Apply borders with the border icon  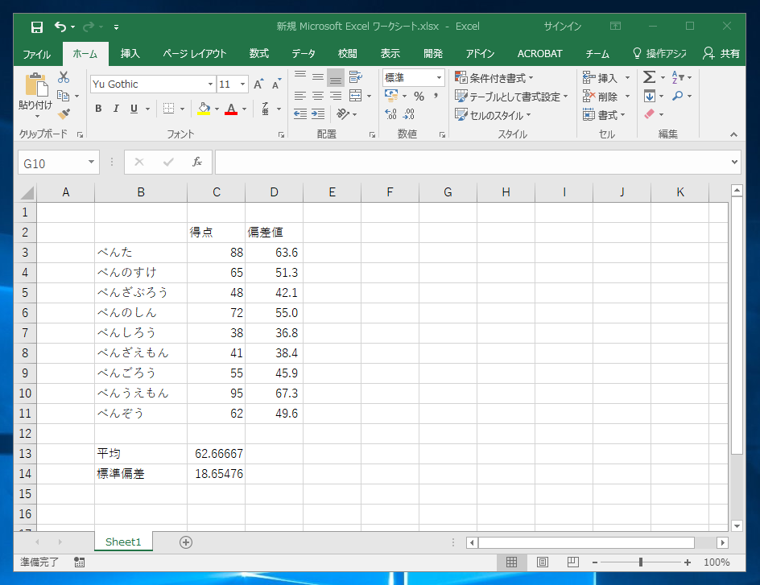click(168, 109)
